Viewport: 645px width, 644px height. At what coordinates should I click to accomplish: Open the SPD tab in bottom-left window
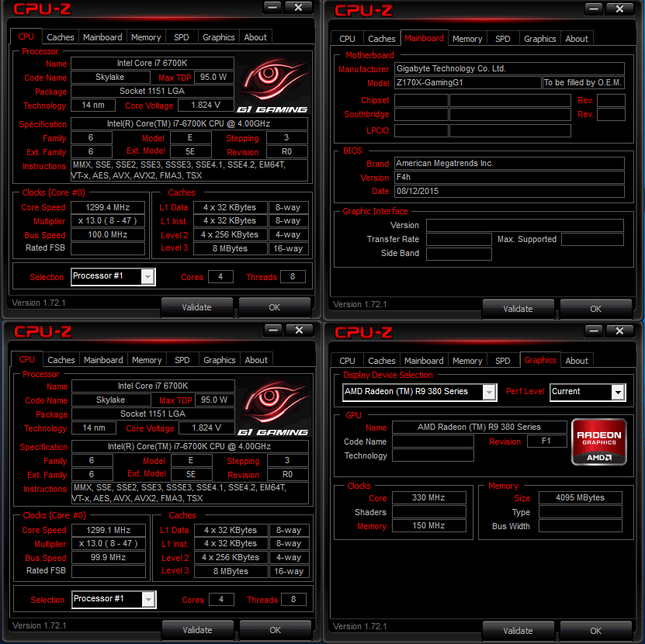pyautogui.click(x=182, y=360)
